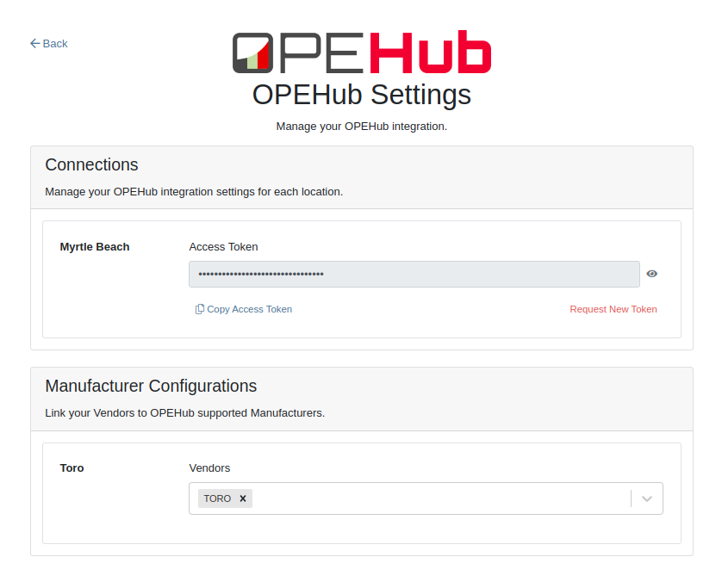Click 'integration settings for each location' text
The image size is (722, 588).
[x=252, y=192]
